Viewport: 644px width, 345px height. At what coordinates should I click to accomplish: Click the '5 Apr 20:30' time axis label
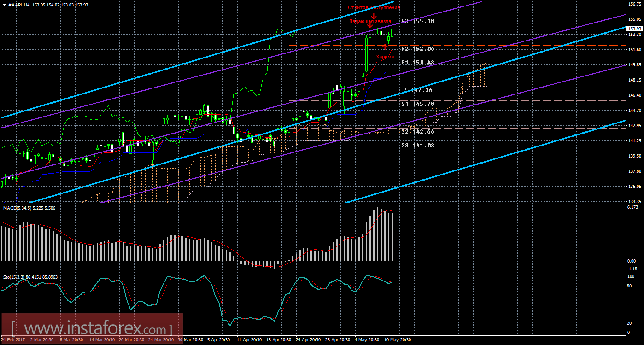click(x=218, y=340)
